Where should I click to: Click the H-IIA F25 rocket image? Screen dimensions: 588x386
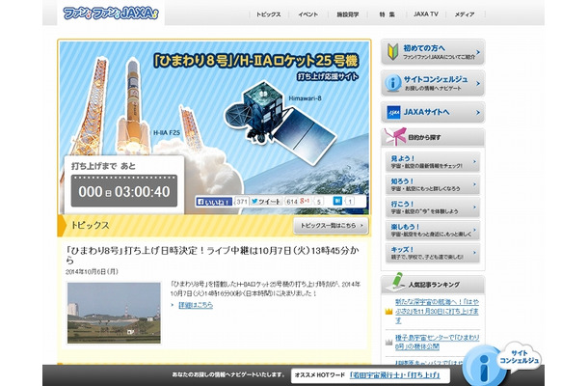132,107
